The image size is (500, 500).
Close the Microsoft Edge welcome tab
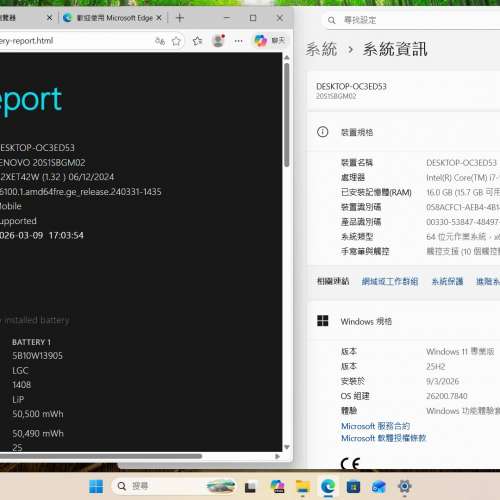159,18
